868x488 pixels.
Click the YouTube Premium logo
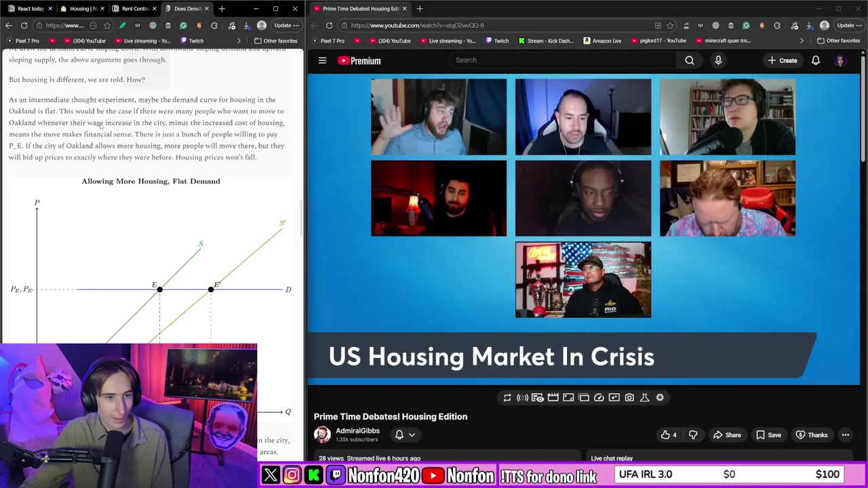tap(359, 60)
